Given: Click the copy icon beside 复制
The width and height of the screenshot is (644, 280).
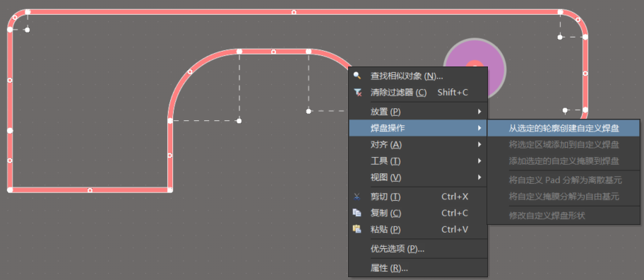Looking at the screenshot, I should click(357, 213).
